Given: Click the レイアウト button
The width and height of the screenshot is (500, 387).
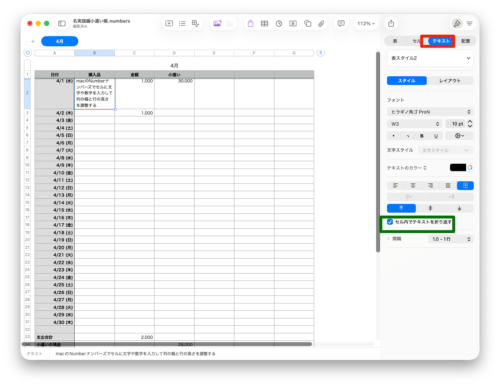Looking at the screenshot, I should pos(450,81).
